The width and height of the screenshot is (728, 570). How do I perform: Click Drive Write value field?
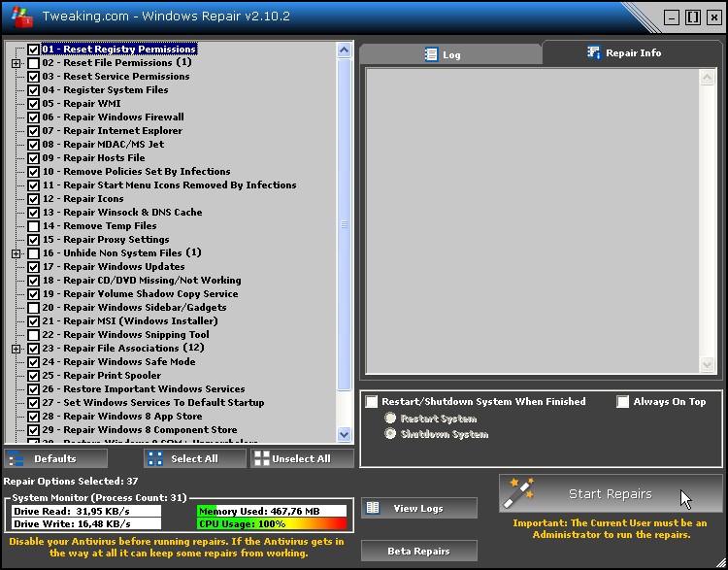(86, 524)
